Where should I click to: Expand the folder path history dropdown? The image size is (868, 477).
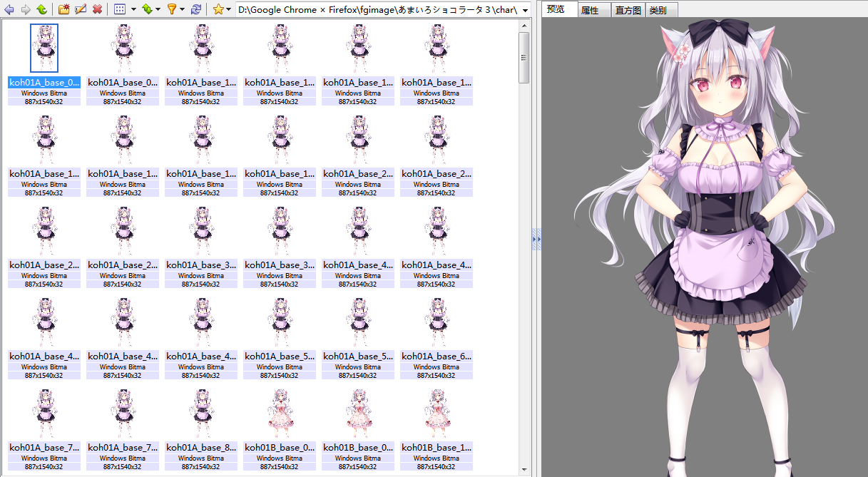526,10
